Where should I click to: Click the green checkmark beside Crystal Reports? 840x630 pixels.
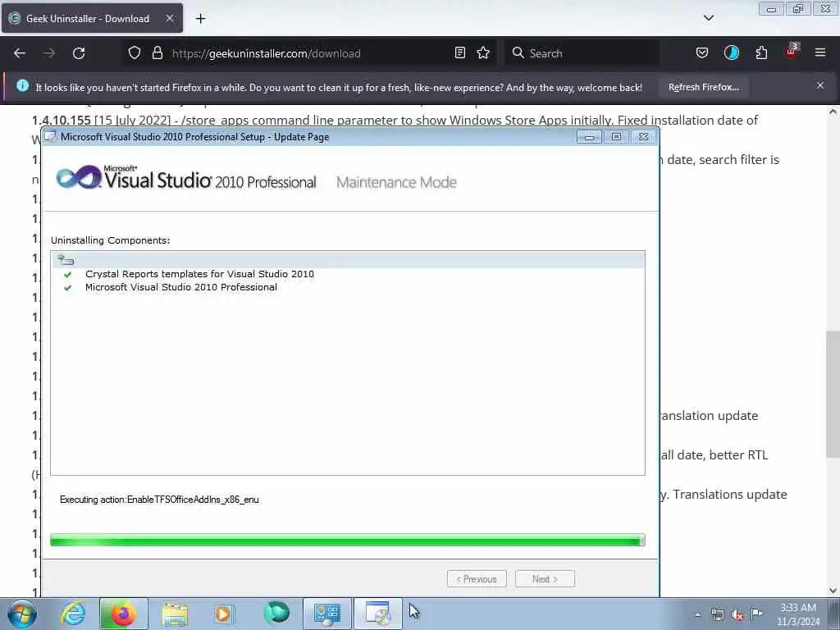[x=67, y=274]
